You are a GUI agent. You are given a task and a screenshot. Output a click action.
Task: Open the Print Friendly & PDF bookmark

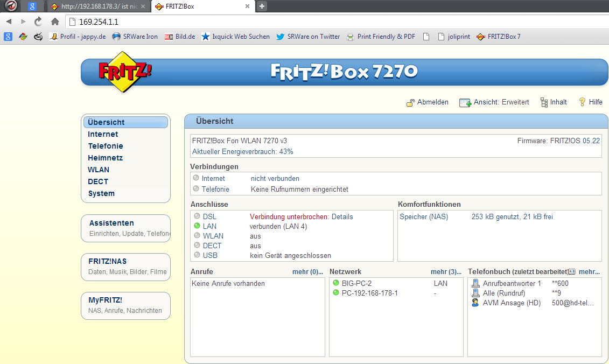point(381,37)
